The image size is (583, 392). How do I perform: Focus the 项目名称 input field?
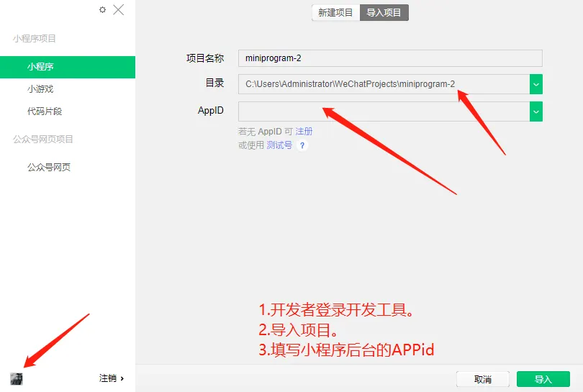tap(390, 58)
